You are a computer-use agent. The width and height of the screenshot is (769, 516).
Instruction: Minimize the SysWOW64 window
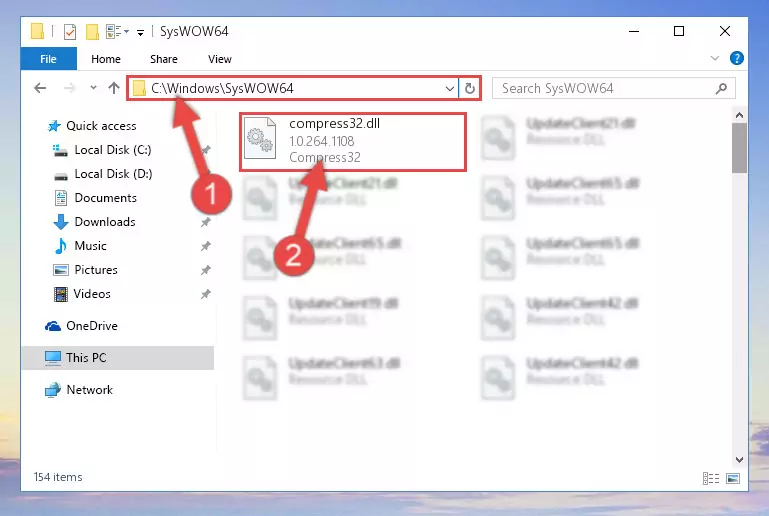click(634, 31)
